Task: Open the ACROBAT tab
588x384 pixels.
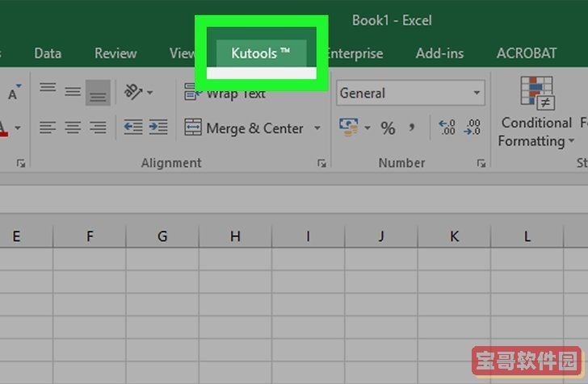Action: pyautogui.click(x=527, y=53)
